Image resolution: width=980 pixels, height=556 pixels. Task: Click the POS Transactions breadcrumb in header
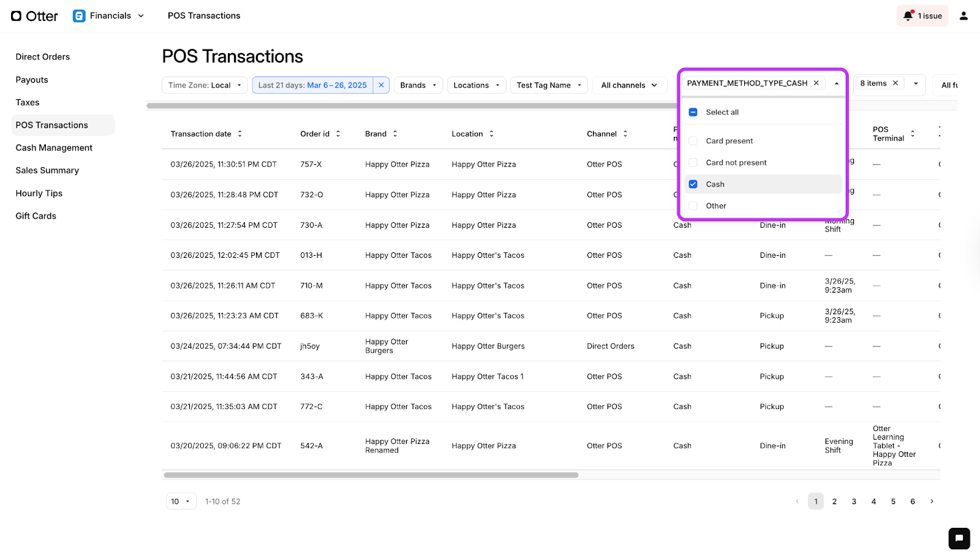click(204, 16)
